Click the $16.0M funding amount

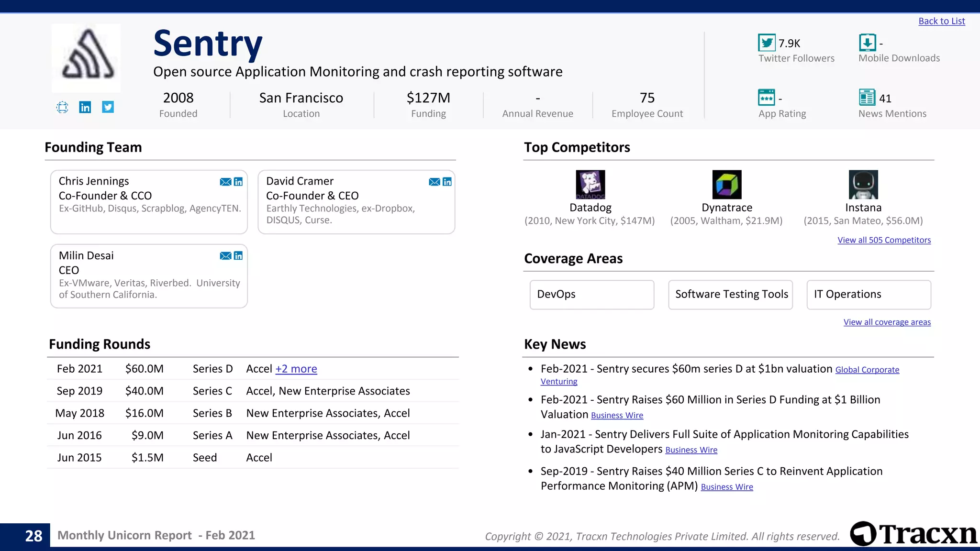(145, 413)
